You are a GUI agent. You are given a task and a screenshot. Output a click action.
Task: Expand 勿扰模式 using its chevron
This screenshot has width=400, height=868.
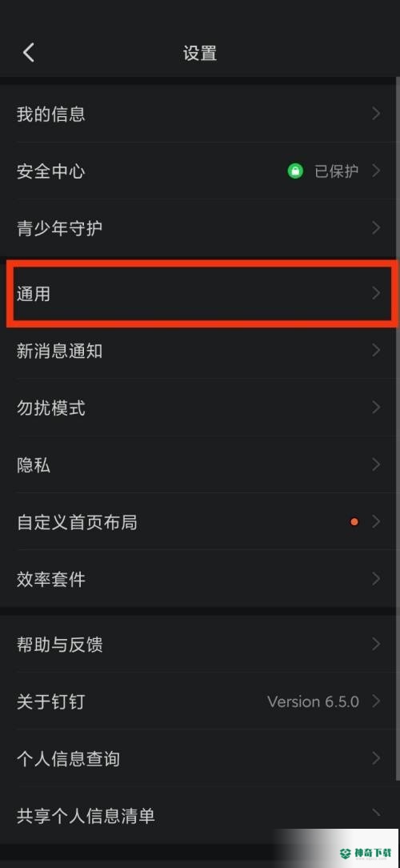pos(376,408)
